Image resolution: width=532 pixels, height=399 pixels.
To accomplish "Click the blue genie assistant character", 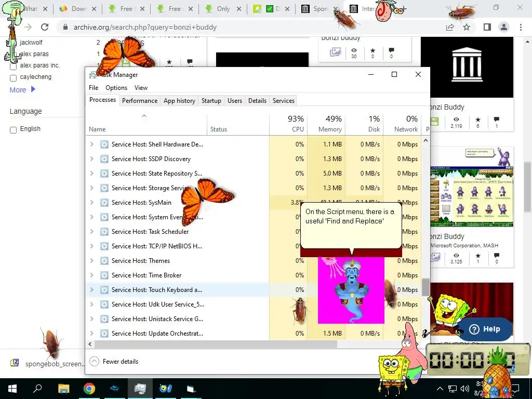I will point(352,290).
